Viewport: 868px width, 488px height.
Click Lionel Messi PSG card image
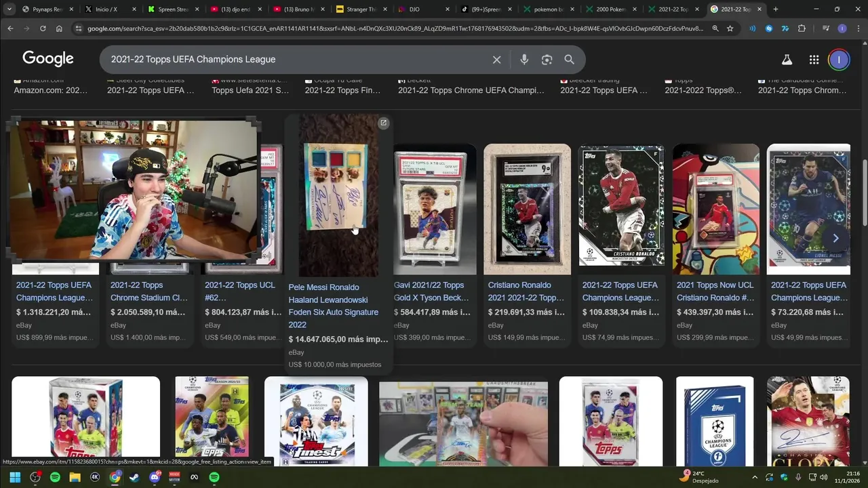click(x=808, y=209)
